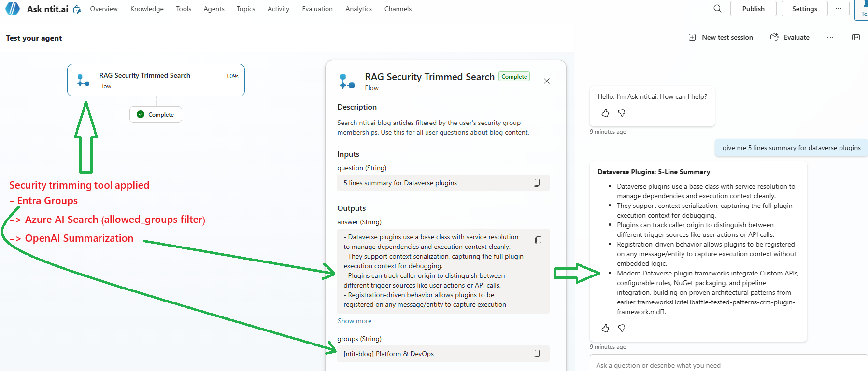The height and width of the screenshot is (371, 868).
Task: Click the flow icon in the RAG node card
Action: pos(83,80)
